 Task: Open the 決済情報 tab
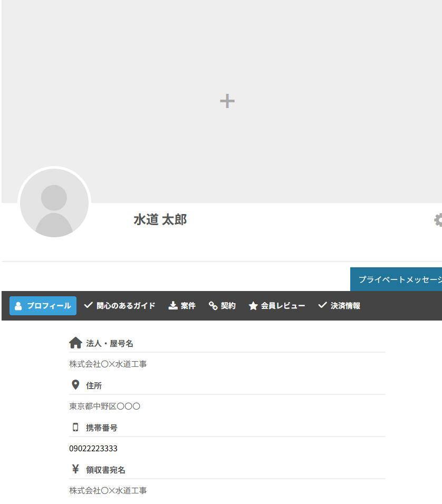pos(339,306)
